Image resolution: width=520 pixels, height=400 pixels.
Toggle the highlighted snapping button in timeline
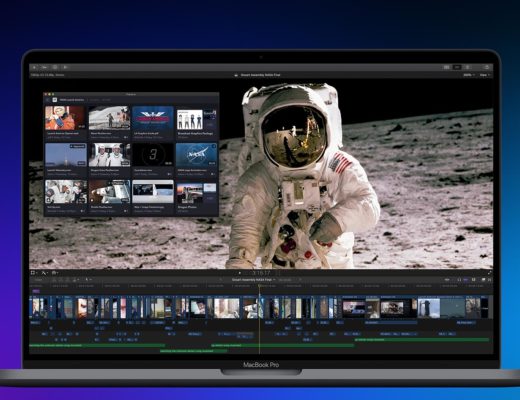(466, 280)
